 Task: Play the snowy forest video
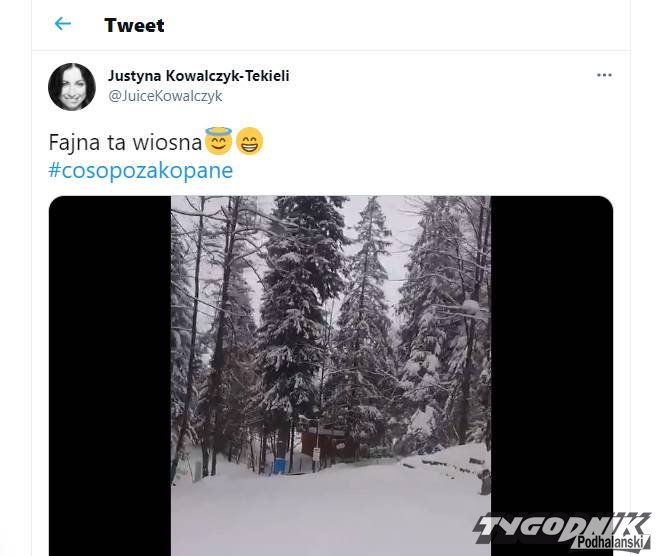(331, 376)
